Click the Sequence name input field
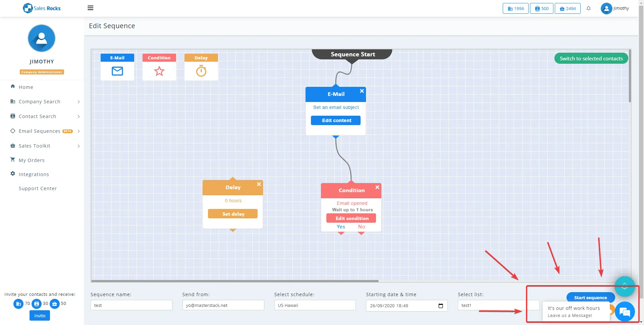Image resolution: width=644 pixels, height=325 pixels. (131, 305)
